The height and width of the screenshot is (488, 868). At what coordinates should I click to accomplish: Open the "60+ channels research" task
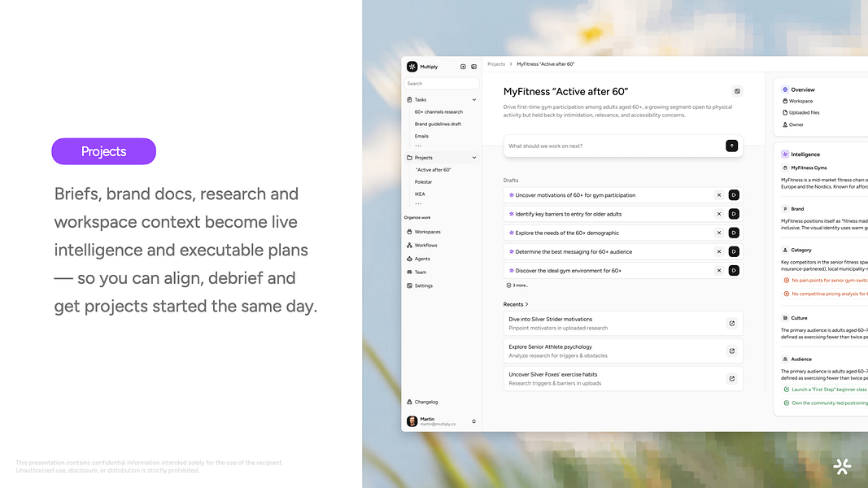(x=438, y=111)
